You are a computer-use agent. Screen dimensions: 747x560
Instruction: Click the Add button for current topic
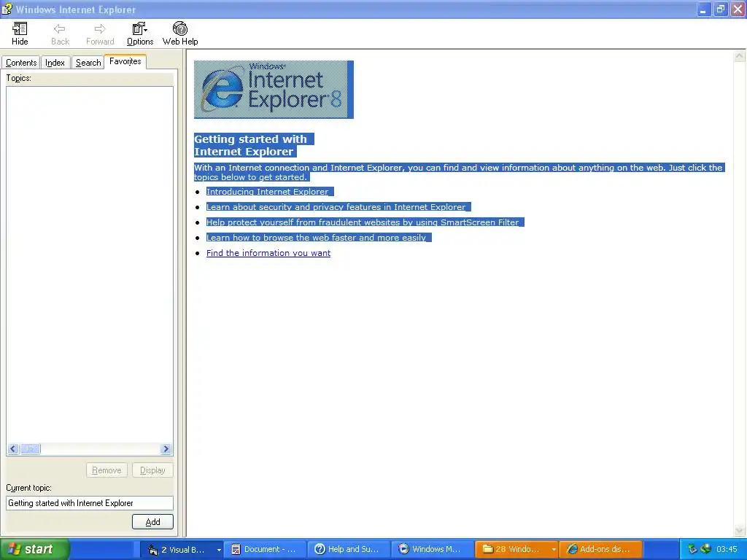coord(152,522)
